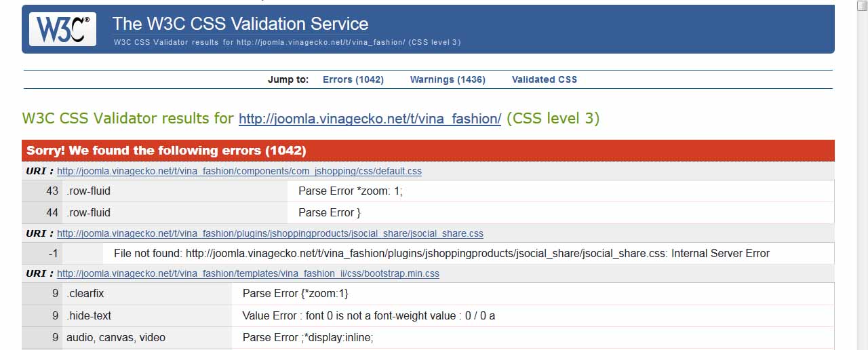Click the .clearfix selector cell
Screen dimensions: 868x350
coord(85,294)
